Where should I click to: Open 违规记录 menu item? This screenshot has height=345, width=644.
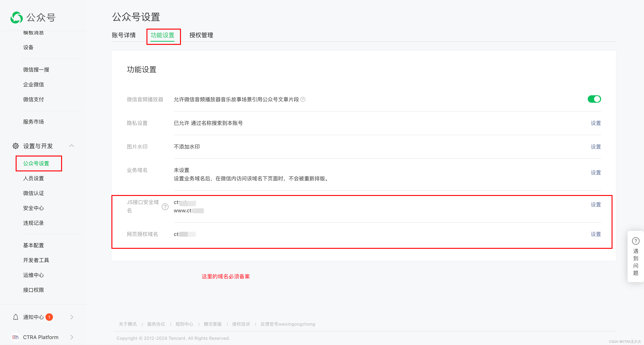34,223
